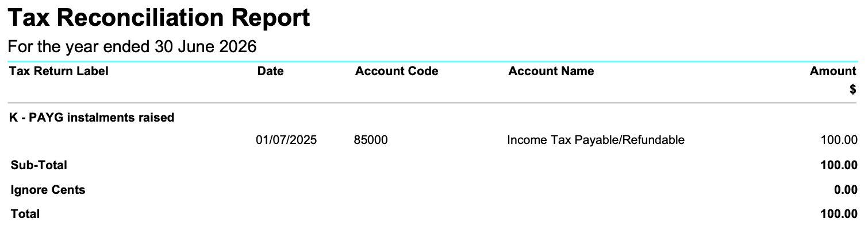Image resolution: width=868 pixels, height=226 pixels.
Task: Click the Account Code column header
Action: tap(397, 71)
